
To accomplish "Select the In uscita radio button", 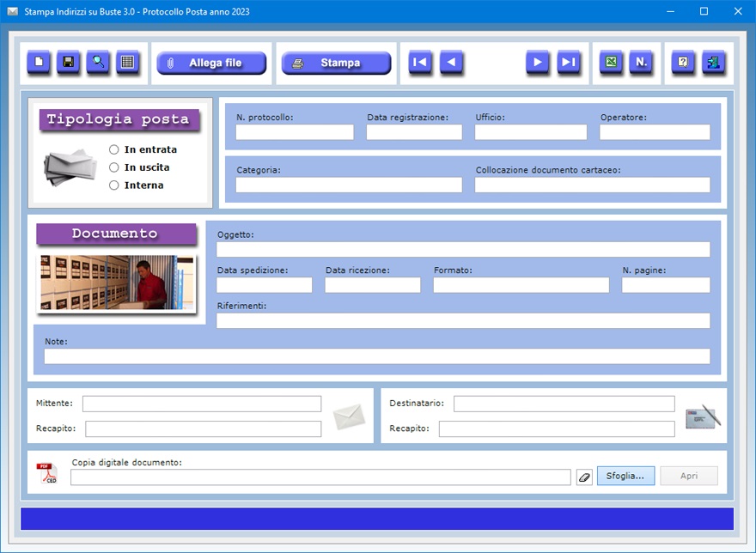I will click(x=113, y=167).
